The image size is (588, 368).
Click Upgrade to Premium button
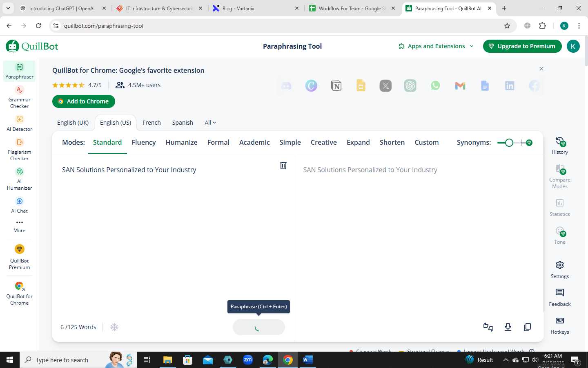click(x=522, y=46)
